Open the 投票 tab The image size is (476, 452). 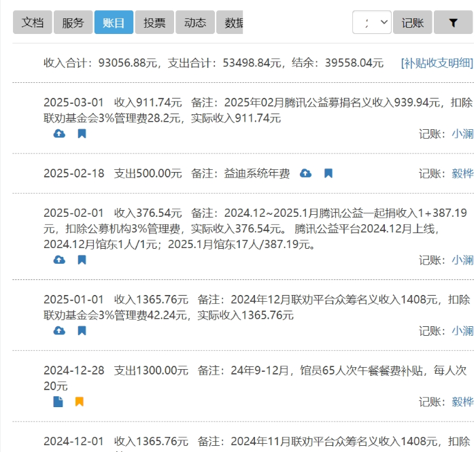point(154,22)
